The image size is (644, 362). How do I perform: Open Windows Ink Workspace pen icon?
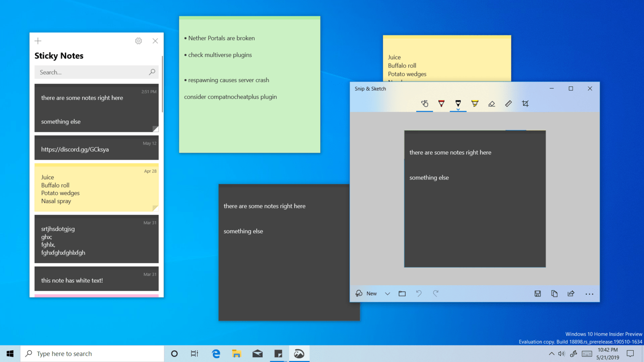click(574, 354)
